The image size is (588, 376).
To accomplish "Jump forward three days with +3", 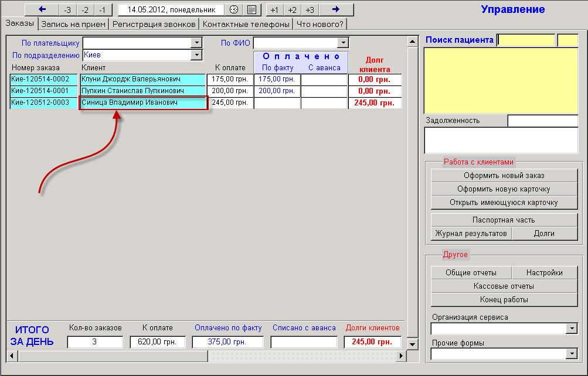I will [310, 10].
